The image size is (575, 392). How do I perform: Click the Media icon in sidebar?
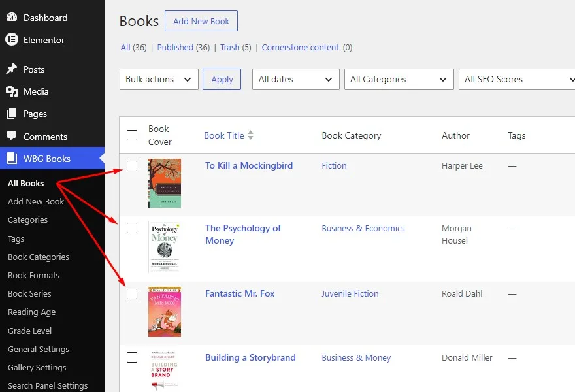pyautogui.click(x=12, y=91)
